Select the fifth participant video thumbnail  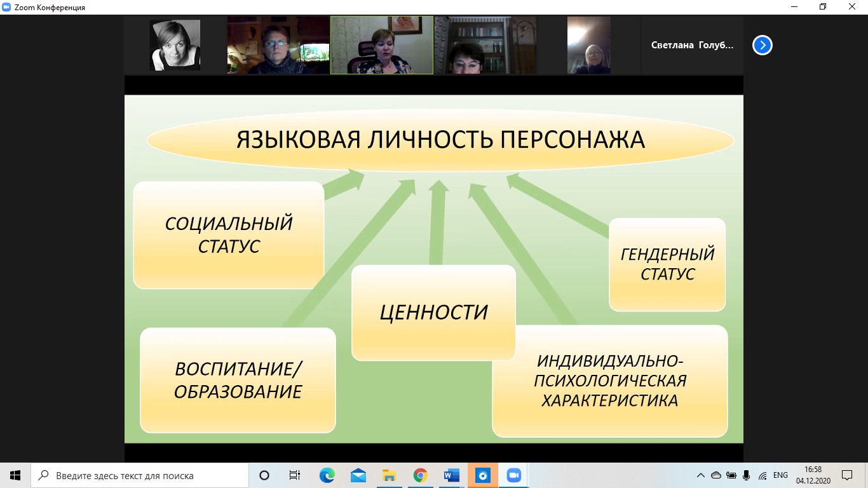(x=589, y=45)
